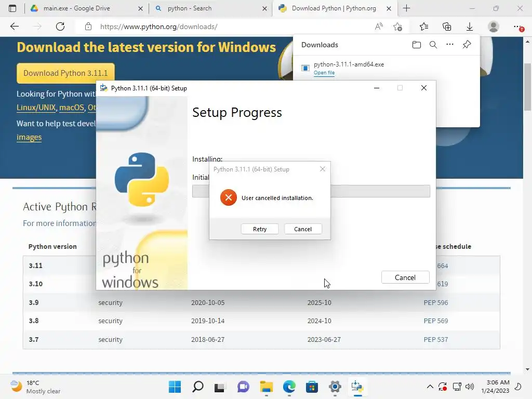This screenshot has height=399, width=532.
Task: Open downloads folder icon in Downloads panel
Action: tap(417, 45)
